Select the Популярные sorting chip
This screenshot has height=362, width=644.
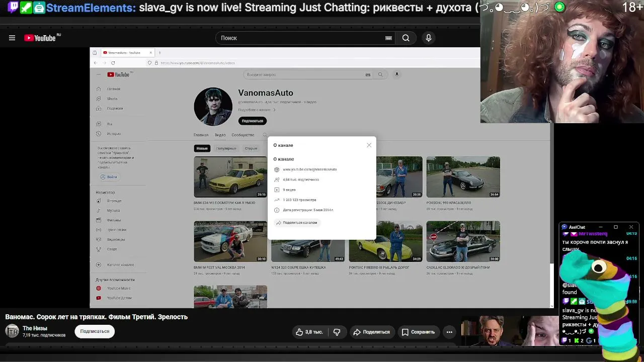tap(226, 148)
